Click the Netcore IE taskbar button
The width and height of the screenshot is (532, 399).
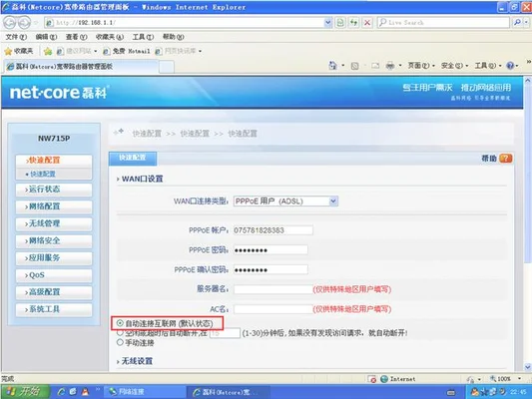[229, 392]
